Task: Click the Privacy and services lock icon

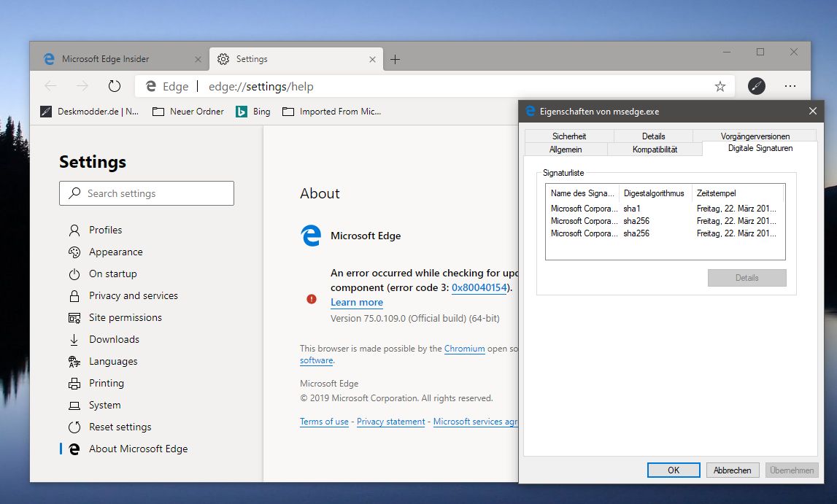Action: click(x=74, y=296)
